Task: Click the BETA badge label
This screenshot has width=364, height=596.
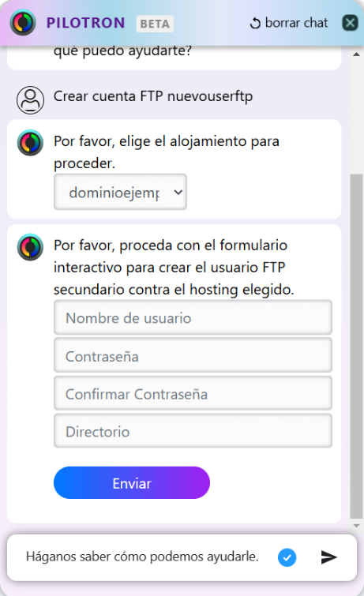Action: pyautogui.click(x=155, y=24)
